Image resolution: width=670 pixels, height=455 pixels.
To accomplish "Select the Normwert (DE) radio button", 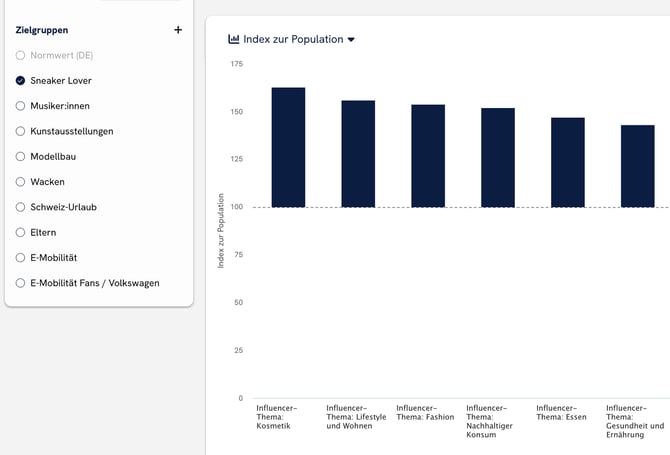I will 21,55.
